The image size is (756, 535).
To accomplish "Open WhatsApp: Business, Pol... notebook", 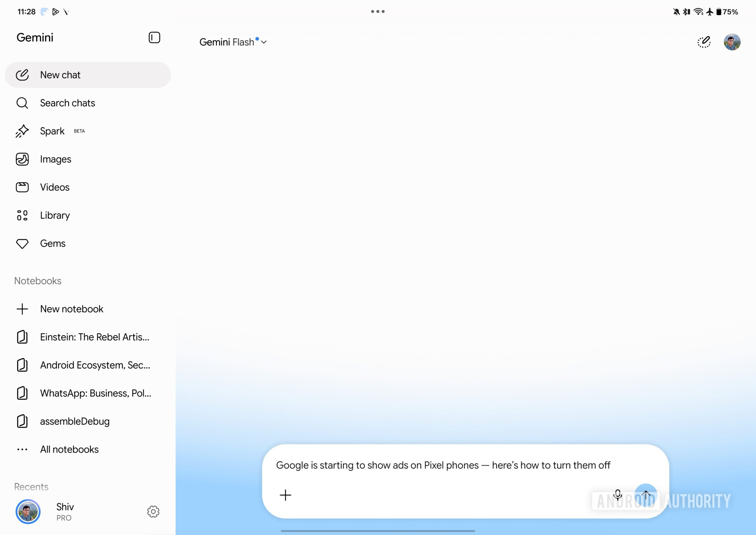I will coord(88,393).
